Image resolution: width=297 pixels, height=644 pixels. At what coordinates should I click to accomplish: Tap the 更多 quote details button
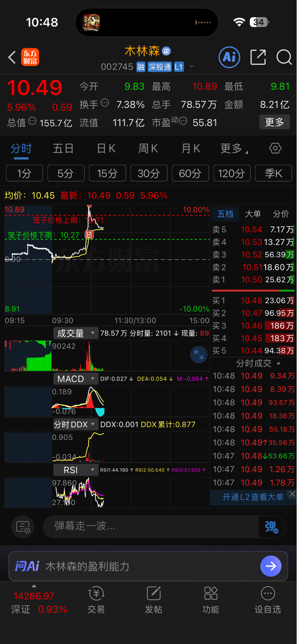tap(275, 122)
